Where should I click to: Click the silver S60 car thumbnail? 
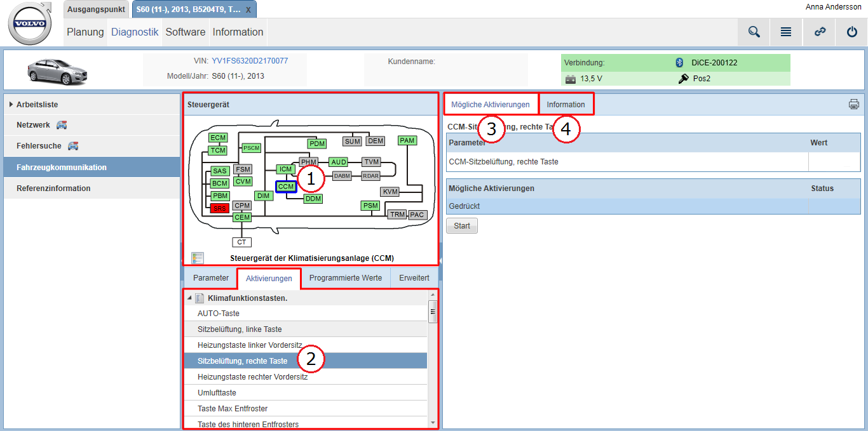tap(57, 70)
